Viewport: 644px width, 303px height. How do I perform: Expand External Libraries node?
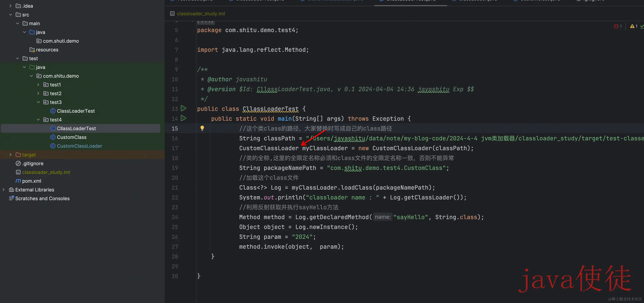point(3,190)
